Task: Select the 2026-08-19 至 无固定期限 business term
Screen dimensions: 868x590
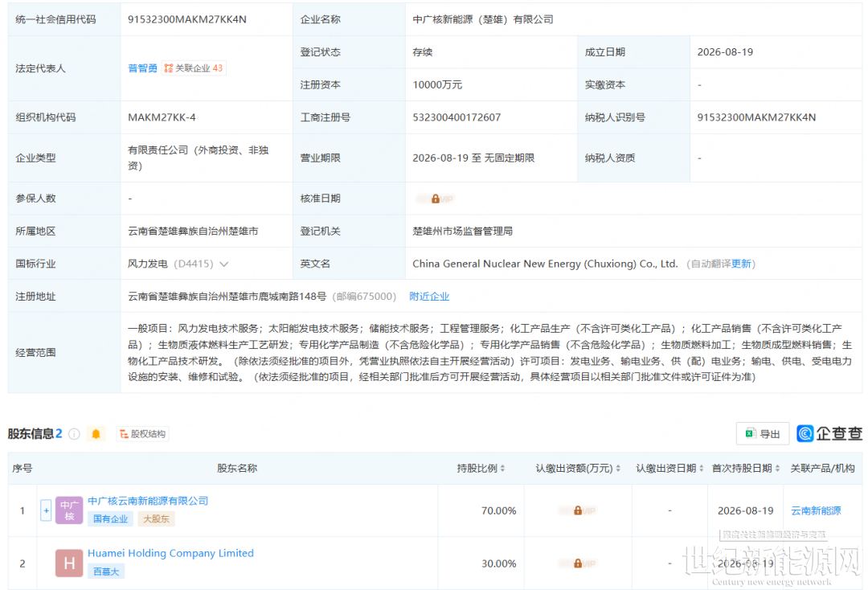Action: coord(473,158)
